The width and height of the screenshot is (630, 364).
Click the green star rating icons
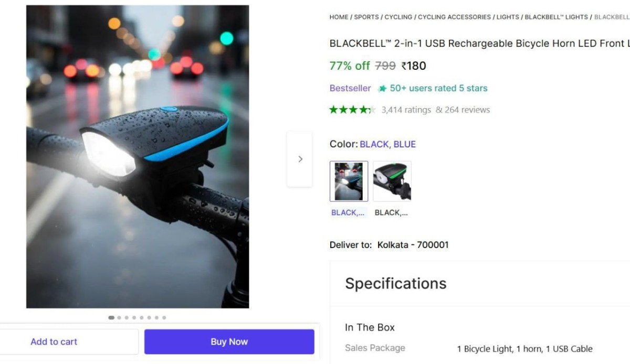pos(352,110)
